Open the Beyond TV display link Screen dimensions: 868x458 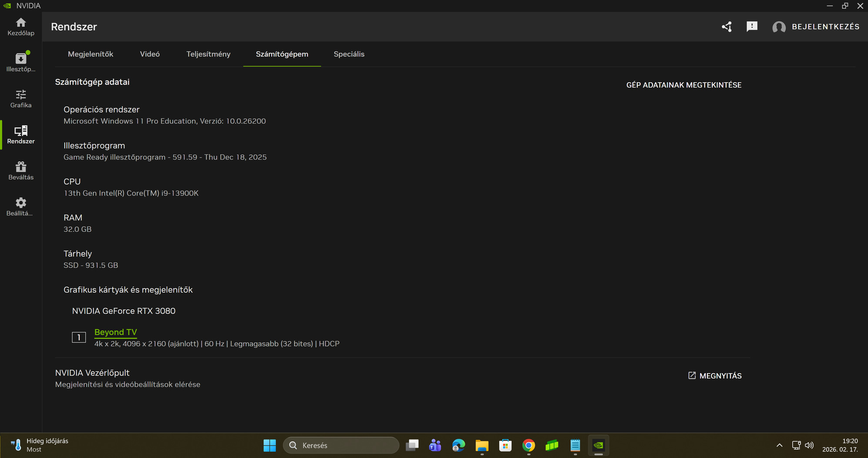[x=116, y=332]
